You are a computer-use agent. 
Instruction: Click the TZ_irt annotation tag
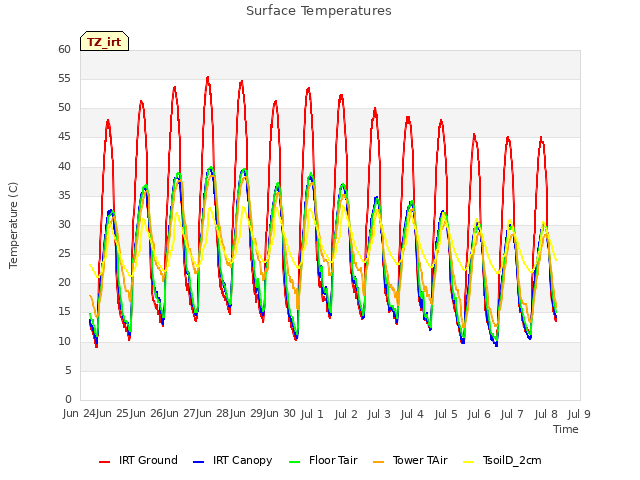(x=104, y=42)
